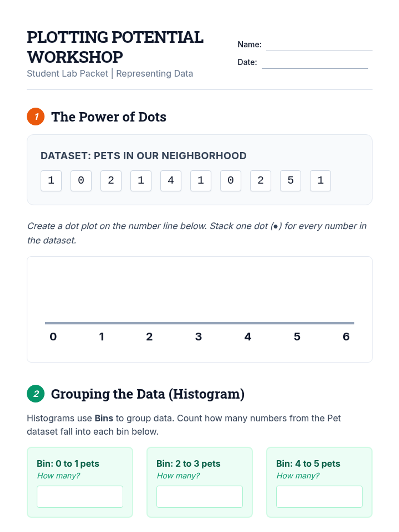Viewport: 399px width, 532px height.
Task: Click the Plotting Potential Workshop title
Action: (115, 47)
